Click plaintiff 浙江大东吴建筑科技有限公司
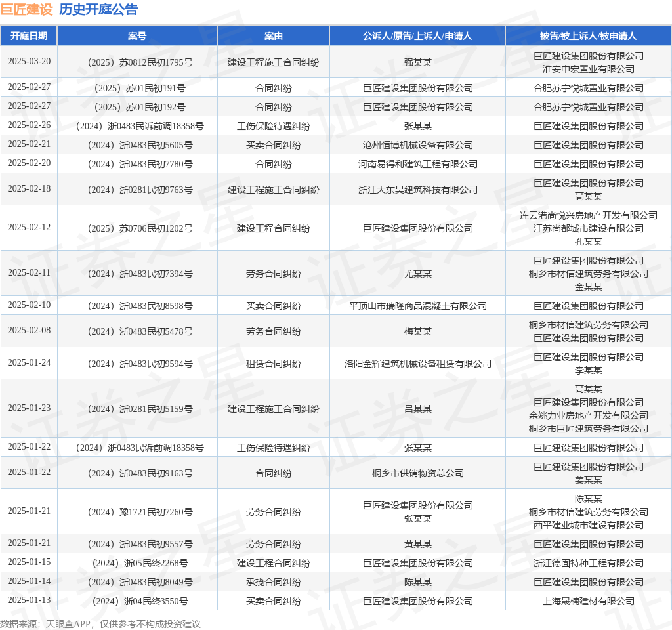The width and height of the screenshot is (672, 630). [x=418, y=190]
